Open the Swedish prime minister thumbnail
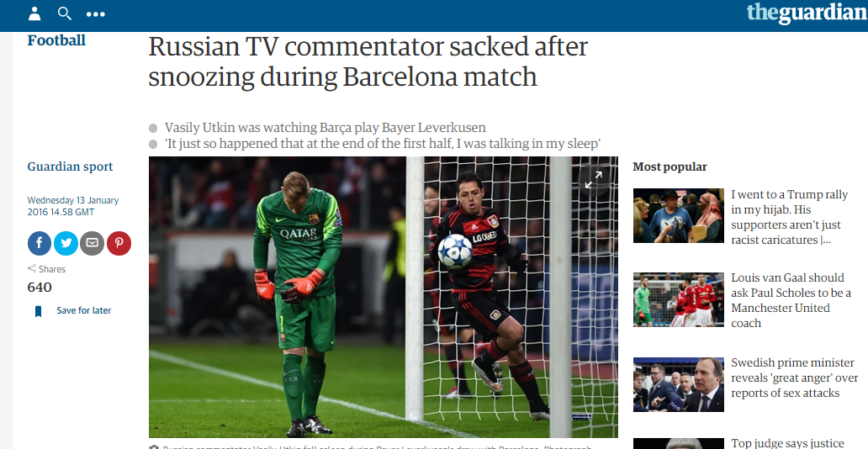The image size is (868, 449). pyautogui.click(x=679, y=384)
